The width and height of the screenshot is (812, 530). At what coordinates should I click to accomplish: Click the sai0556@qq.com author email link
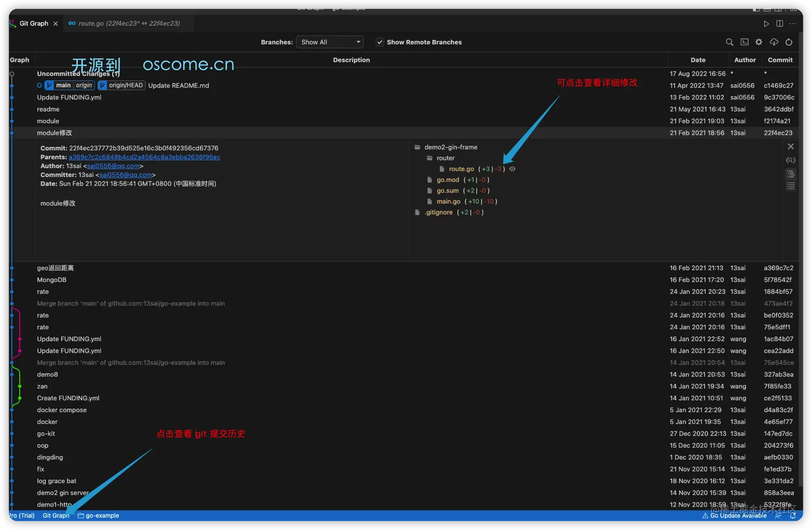point(113,166)
